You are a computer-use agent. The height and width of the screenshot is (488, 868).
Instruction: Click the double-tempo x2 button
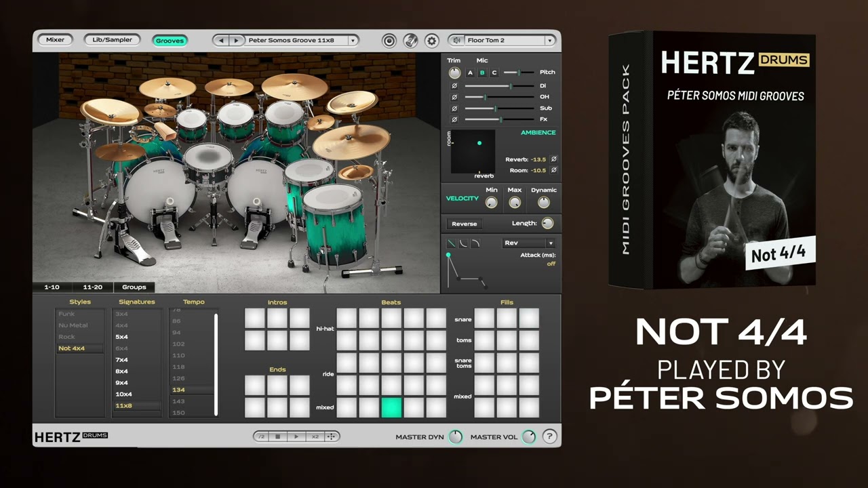(315, 436)
